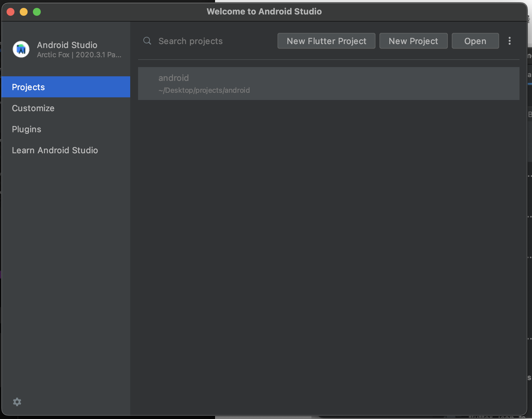Screen dimensions: 532x419
Task: Select the Projects tab in sidebar
Action: [x=66, y=87]
